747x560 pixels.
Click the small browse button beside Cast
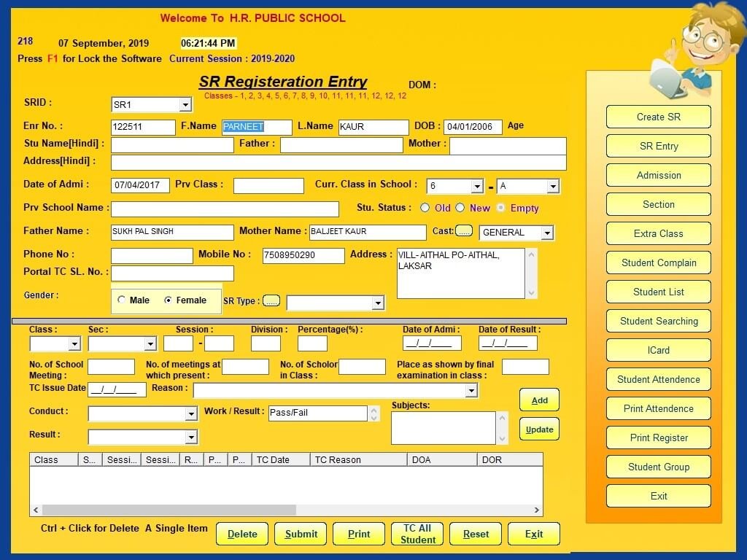click(463, 231)
